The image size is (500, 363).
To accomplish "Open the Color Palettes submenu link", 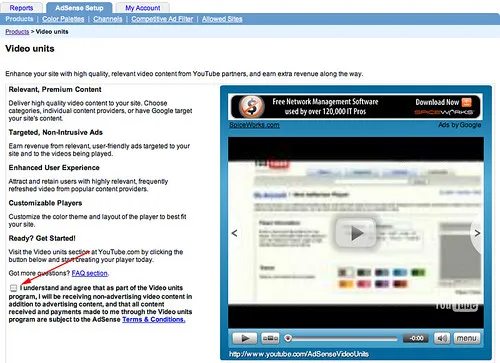I will pyautogui.click(x=63, y=19).
